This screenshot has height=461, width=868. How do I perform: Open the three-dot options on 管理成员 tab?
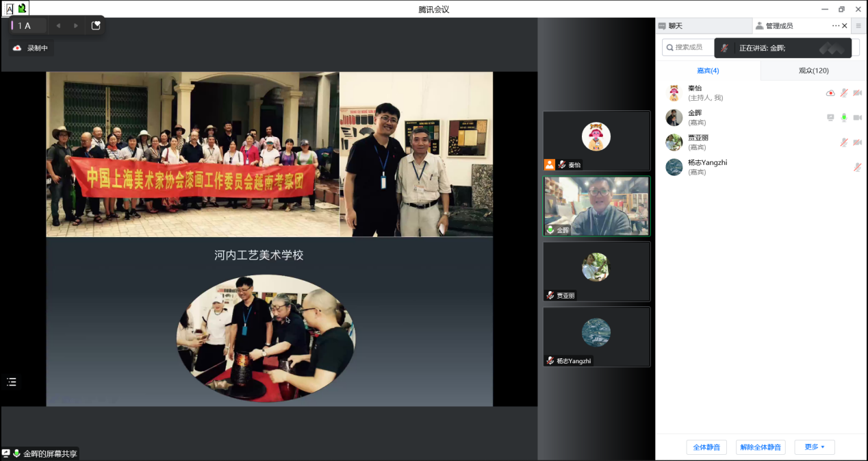tap(835, 25)
